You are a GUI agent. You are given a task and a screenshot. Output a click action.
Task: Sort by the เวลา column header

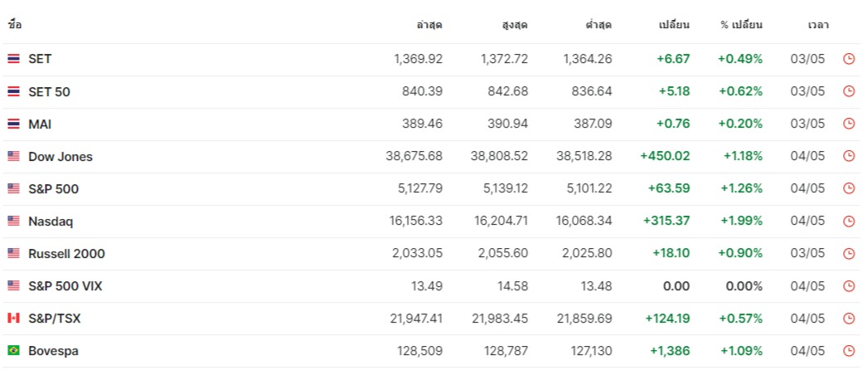click(818, 25)
